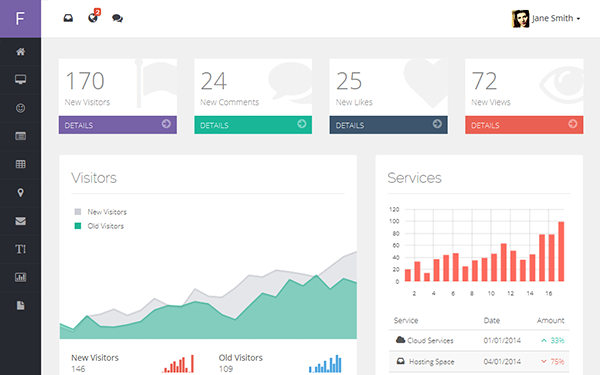Image resolution: width=600 pixels, height=375 pixels.
Task: Click the Service column header
Action: click(406, 321)
